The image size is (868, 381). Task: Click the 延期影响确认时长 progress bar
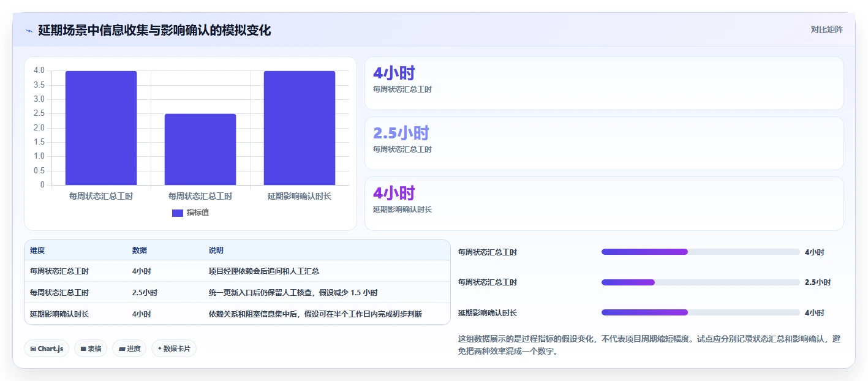(x=701, y=312)
